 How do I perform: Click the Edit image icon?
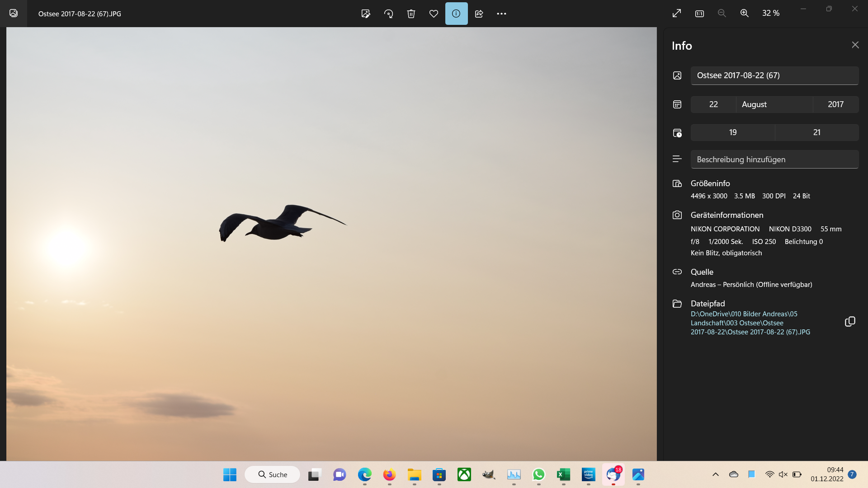366,14
